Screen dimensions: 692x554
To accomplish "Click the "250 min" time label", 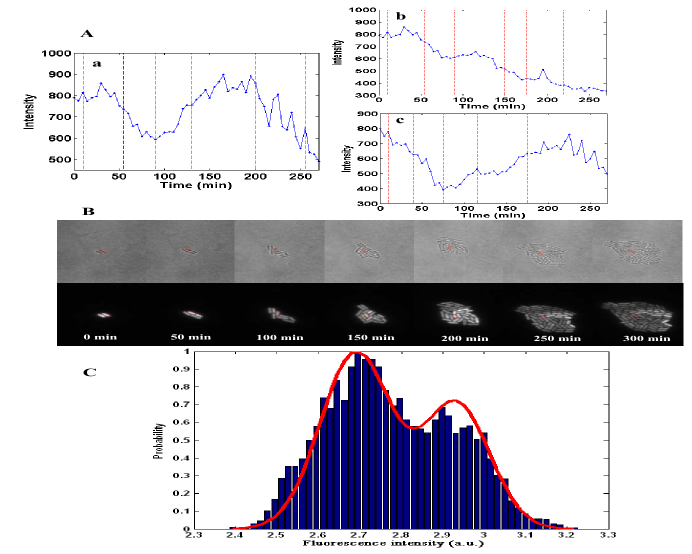I will [x=557, y=339].
